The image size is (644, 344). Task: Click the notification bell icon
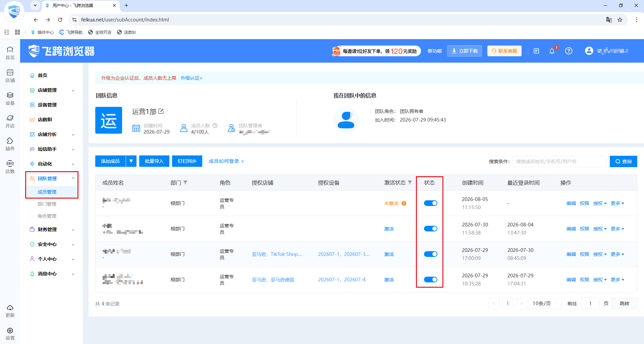[x=552, y=51]
